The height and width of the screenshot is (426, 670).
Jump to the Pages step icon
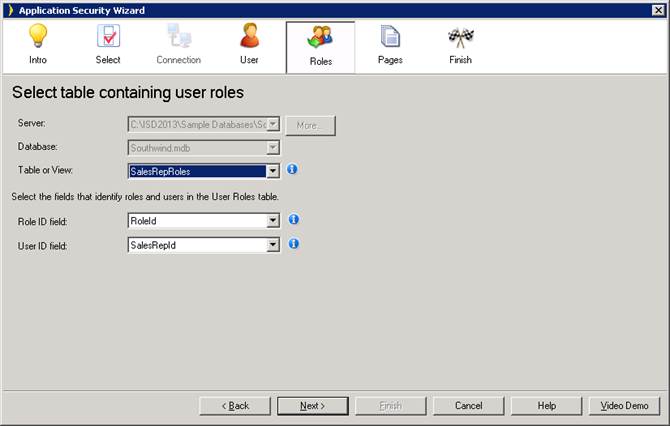coord(390,38)
